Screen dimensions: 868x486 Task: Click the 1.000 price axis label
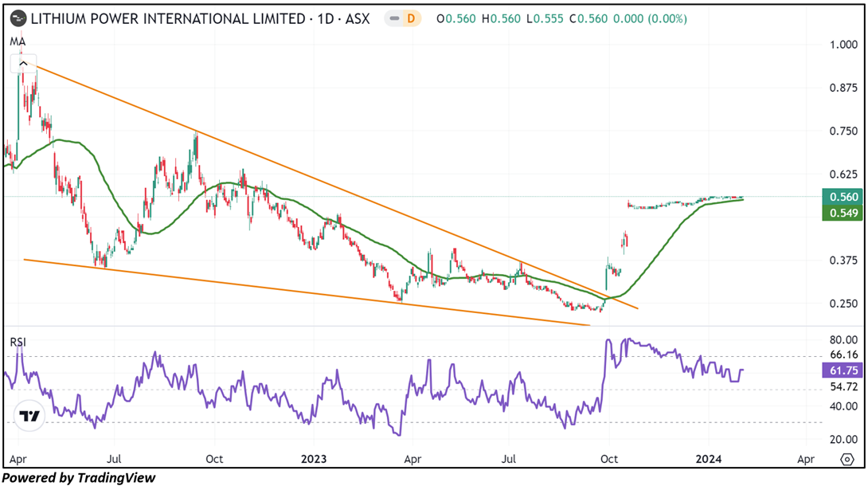tap(843, 45)
